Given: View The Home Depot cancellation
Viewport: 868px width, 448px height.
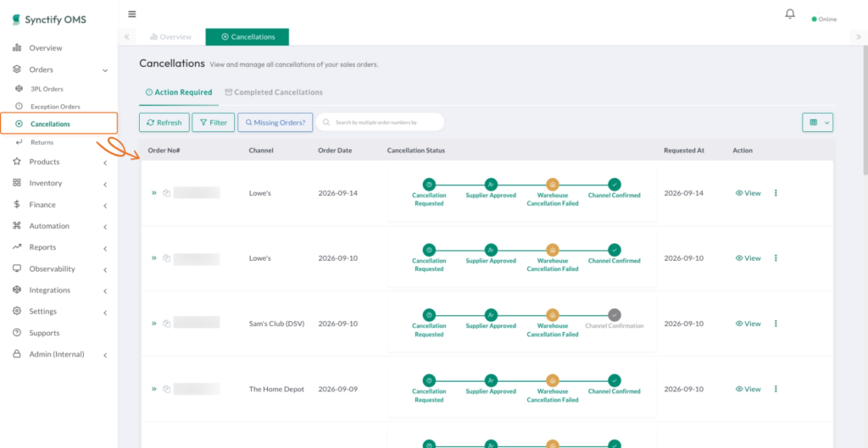Looking at the screenshot, I should 748,389.
